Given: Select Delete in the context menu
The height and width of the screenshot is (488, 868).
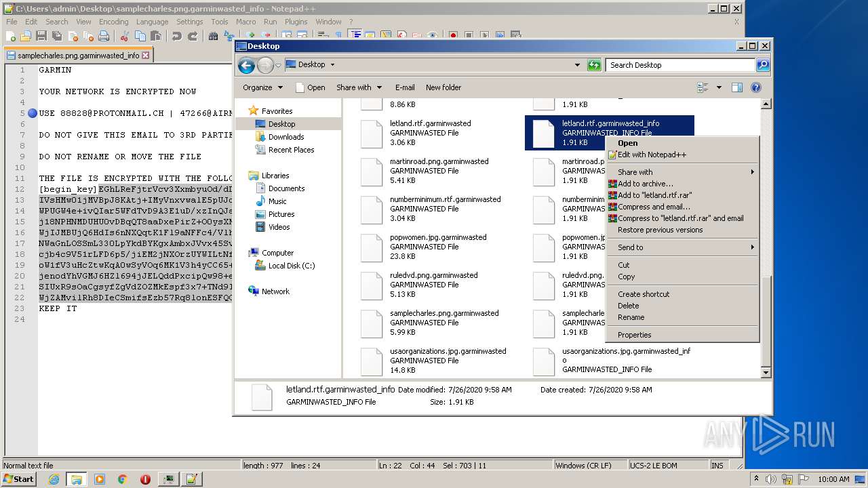Looking at the screenshot, I should [682, 306].
